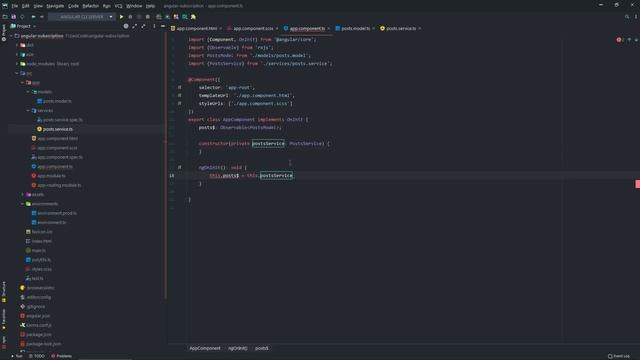Image resolution: width=640 pixels, height=360 pixels.
Task: Select app-routing.module.ts in project tree
Action: pyautogui.click(x=59, y=185)
